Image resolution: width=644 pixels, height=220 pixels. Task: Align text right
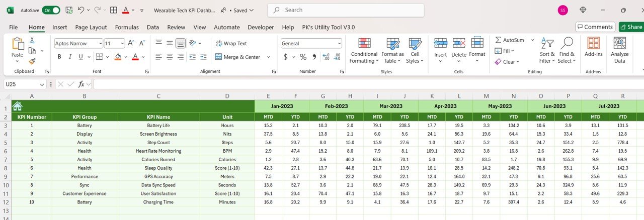[180, 57]
